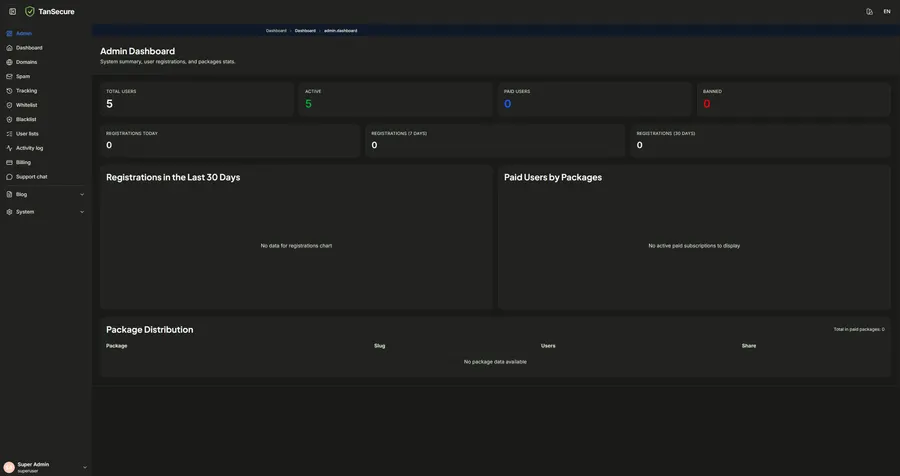Select the REGISTRATIONS (30 DAYS) label

(666, 133)
